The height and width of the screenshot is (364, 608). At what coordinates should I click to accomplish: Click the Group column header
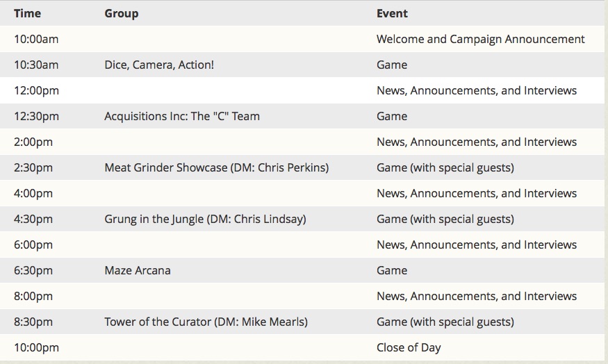(x=122, y=14)
